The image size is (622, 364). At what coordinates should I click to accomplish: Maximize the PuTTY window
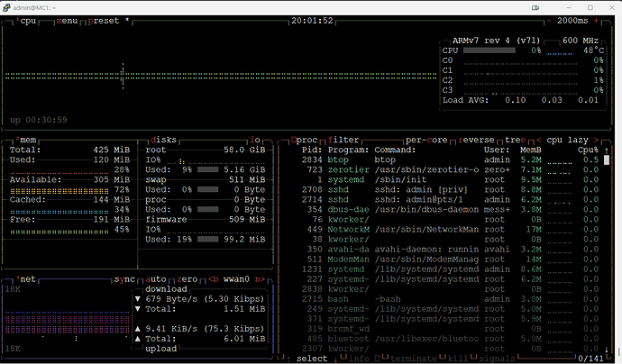point(590,7)
